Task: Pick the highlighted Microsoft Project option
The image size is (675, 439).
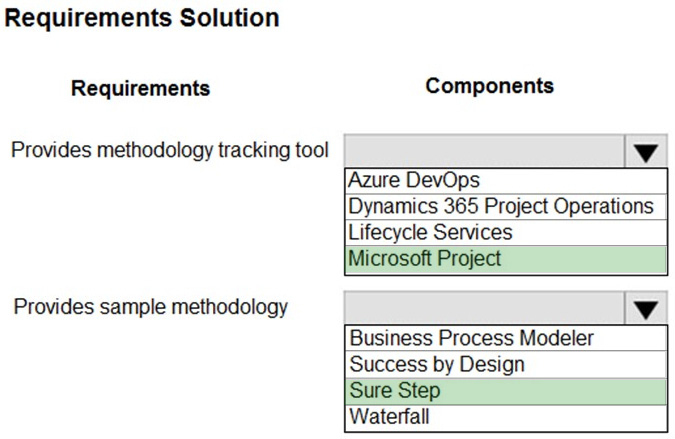Action: coord(425,259)
